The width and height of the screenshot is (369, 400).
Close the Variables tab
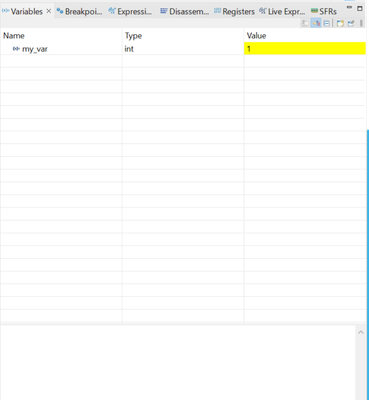[49, 11]
